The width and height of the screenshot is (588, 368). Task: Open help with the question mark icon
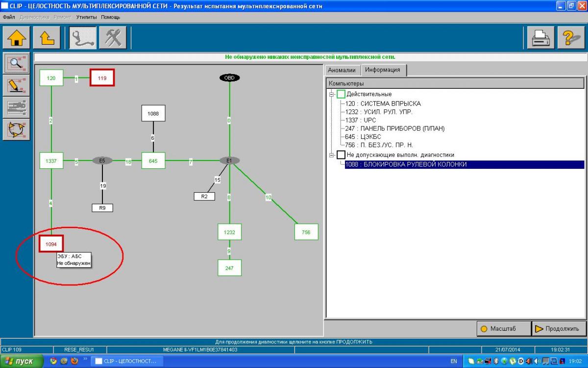(571, 38)
